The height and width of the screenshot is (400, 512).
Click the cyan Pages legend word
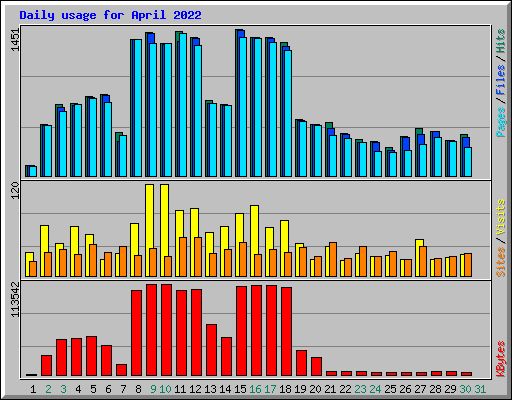(500, 122)
